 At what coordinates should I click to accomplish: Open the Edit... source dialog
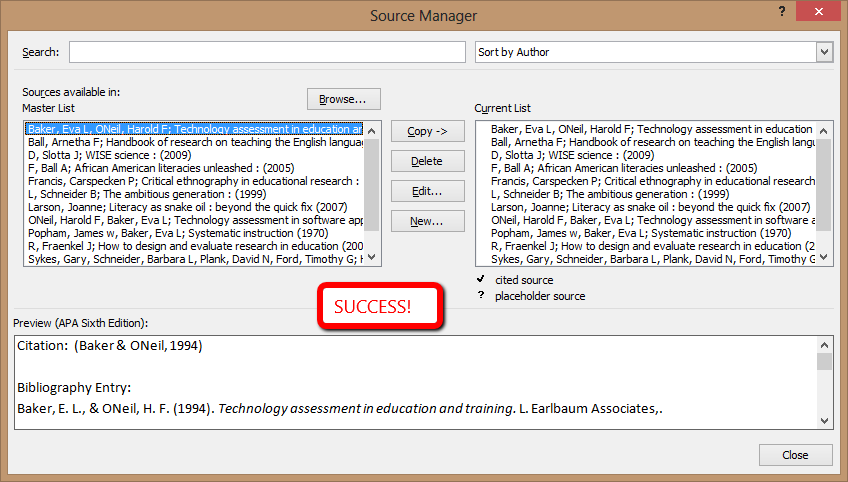428,191
